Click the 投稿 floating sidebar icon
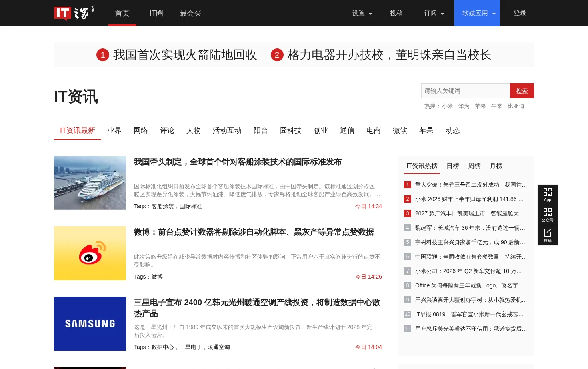Viewport: 588px width, 369px height. pos(548,235)
